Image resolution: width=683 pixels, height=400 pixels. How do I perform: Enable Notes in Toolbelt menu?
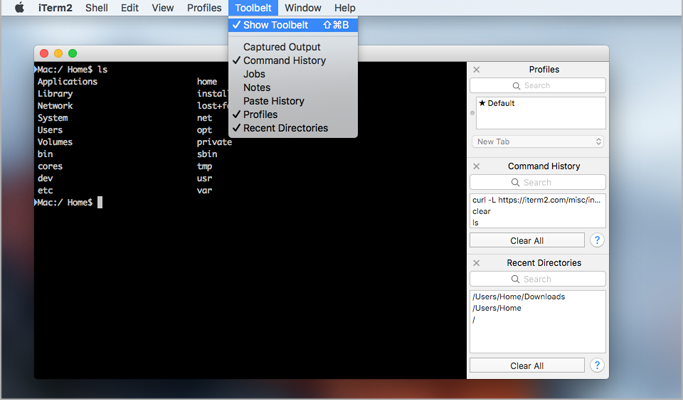click(293, 88)
